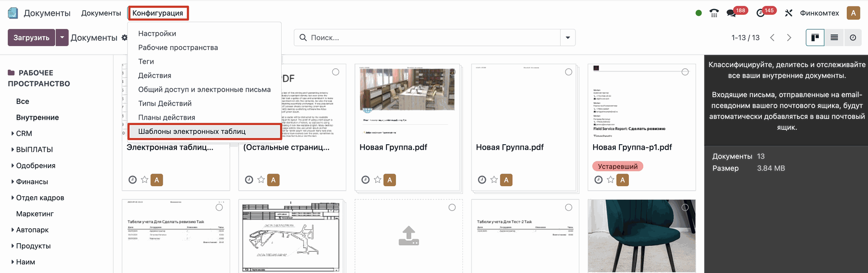Screen dimensions: 868x273
Task: Choose Шаблоны электронных таблиц menu item
Action: click(192, 132)
